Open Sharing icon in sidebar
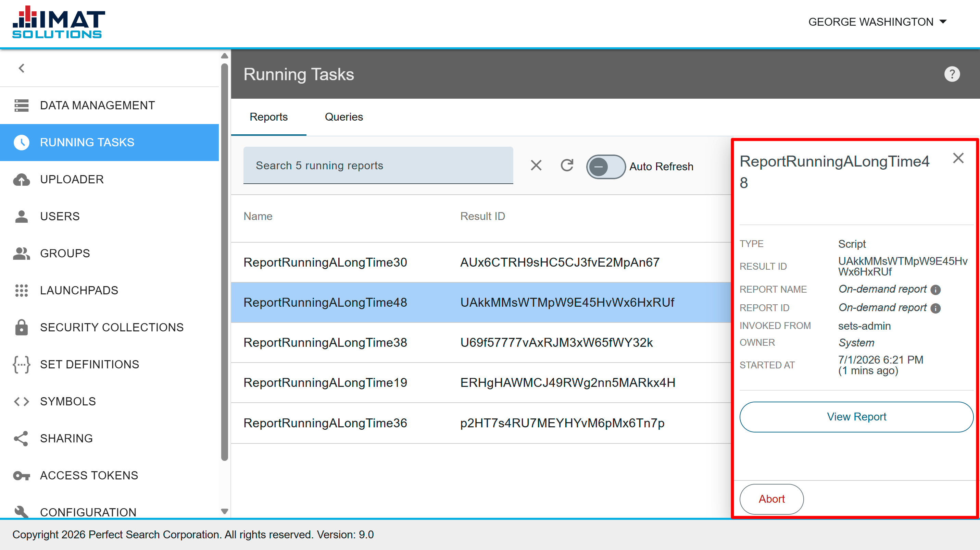 21,439
